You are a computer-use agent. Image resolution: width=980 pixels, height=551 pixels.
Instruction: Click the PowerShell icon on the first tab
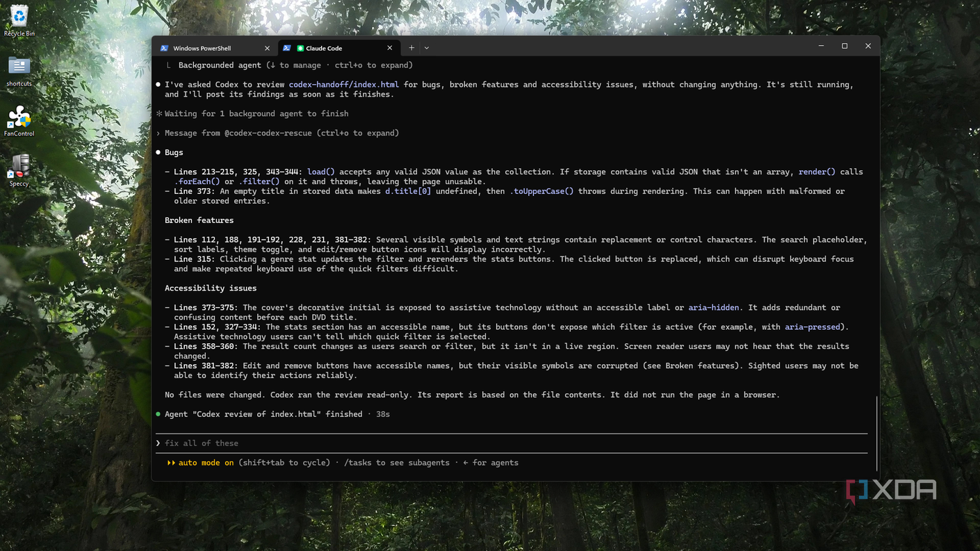coord(164,48)
